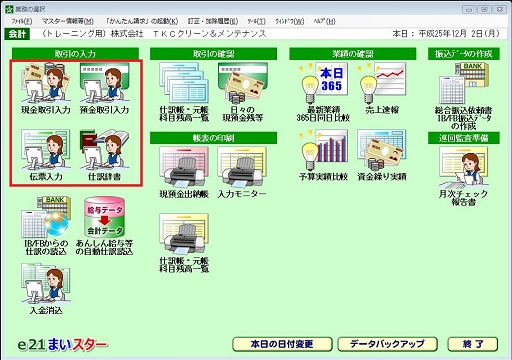Click the 取引の確認 section header
Screen dimensions: 512x360
pyautogui.click(x=213, y=54)
